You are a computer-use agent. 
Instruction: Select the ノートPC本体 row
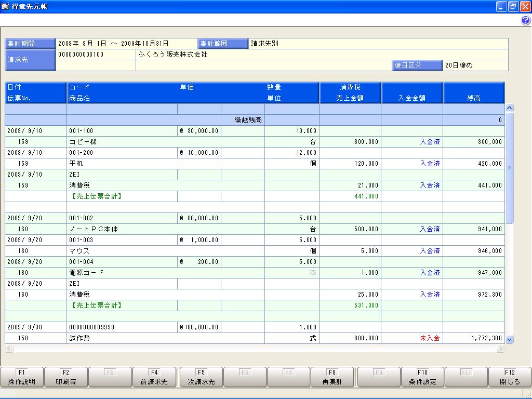click(x=166, y=229)
